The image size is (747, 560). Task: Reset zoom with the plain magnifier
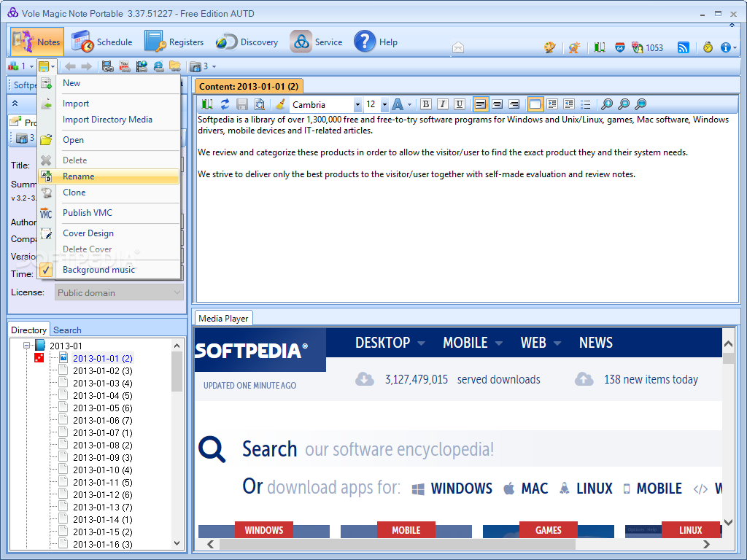click(640, 104)
